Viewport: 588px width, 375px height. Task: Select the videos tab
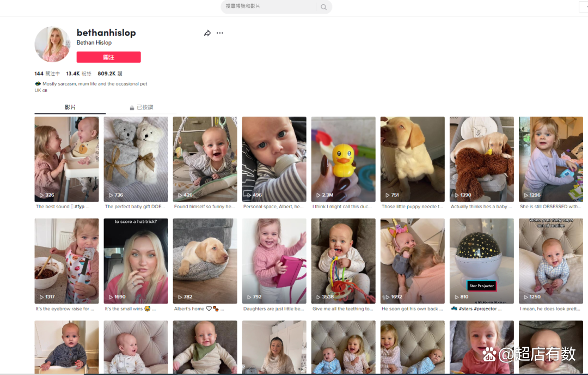coord(70,107)
